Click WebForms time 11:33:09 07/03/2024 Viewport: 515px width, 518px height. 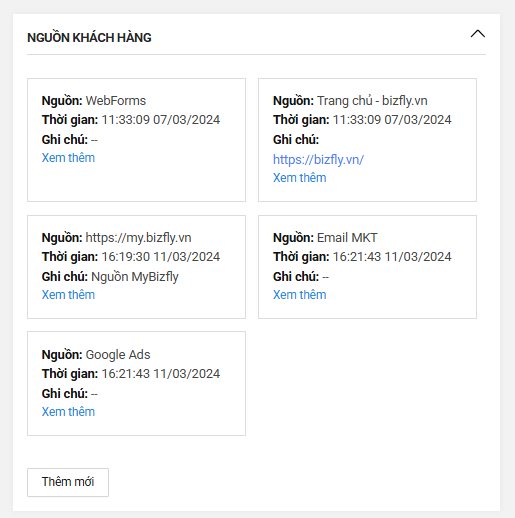pos(161,120)
